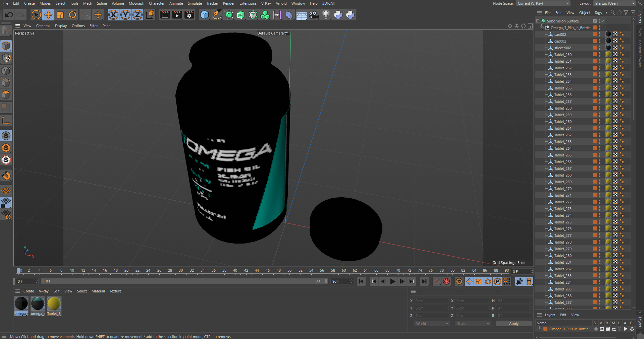The image size is (644, 339).
Task: Open the V-Ray menu
Action: (x=266, y=3)
